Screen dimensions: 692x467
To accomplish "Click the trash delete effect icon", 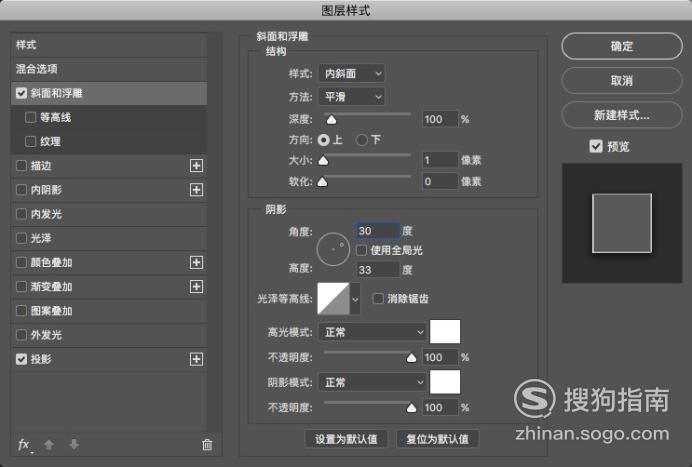I will point(207,444).
